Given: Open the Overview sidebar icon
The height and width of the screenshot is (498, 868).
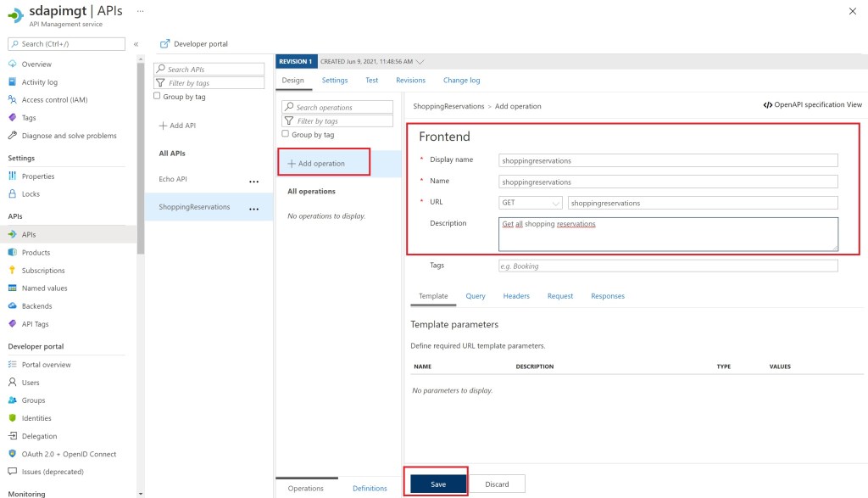Looking at the screenshot, I should click(x=13, y=64).
